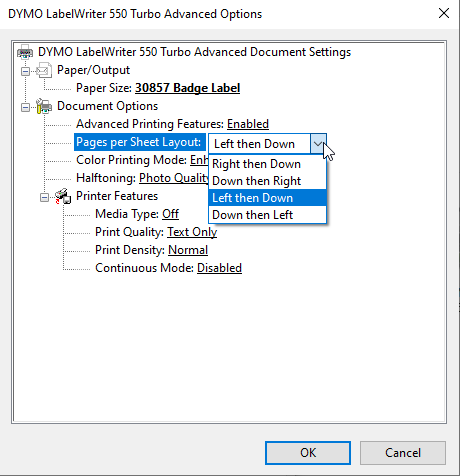Click the printer icon beside Advanced Document Settings

coord(25,52)
